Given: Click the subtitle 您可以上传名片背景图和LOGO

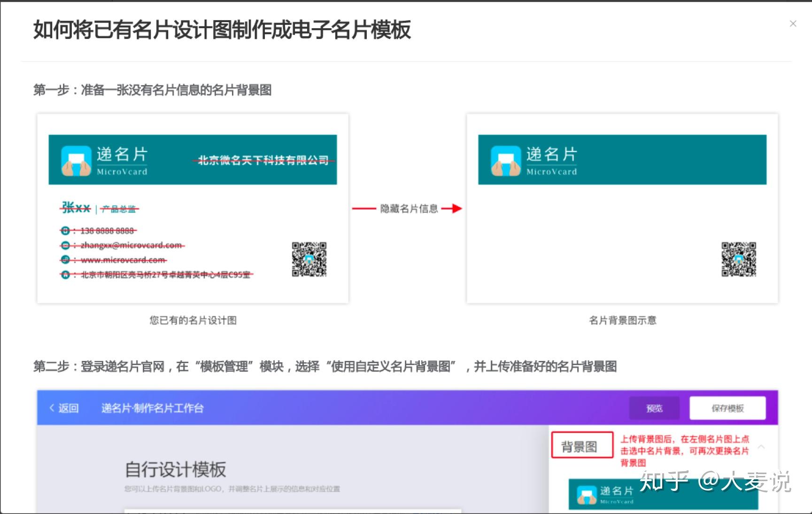Looking at the screenshot, I should 232,489.
